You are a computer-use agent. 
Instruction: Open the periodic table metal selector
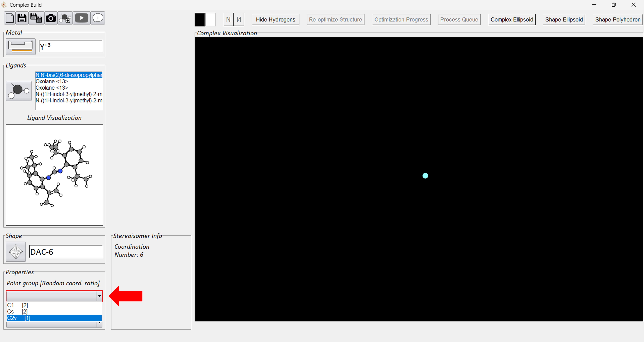click(20, 47)
